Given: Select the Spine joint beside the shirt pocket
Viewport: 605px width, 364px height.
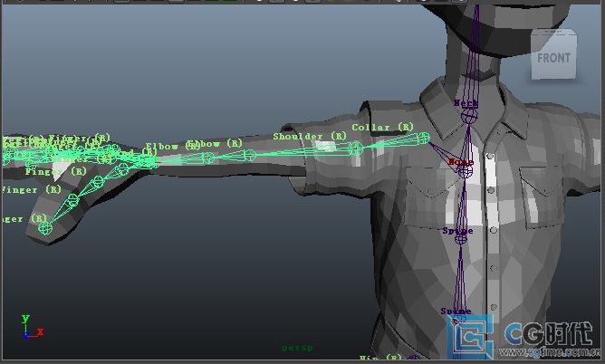Looking at the screenshot, I should [460, 239].
